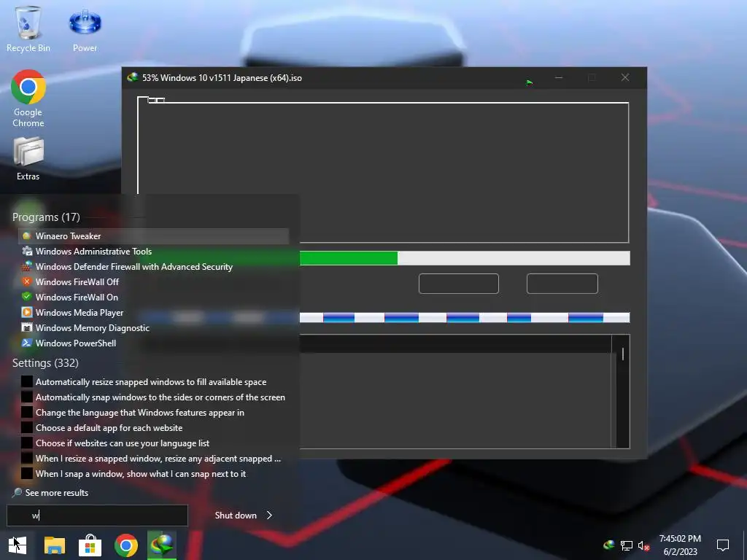The height and width of the screenshot is (560, 747).
Task: Select Google Chrome desktop shortcut
Action: click(x=28, y=98)
